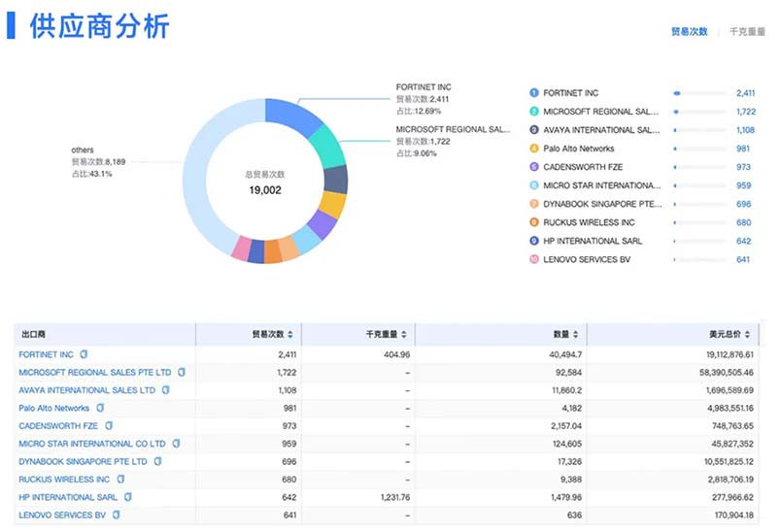
Task: Click 19,112,876.61 total price cell
Action: tap(729, 354)
